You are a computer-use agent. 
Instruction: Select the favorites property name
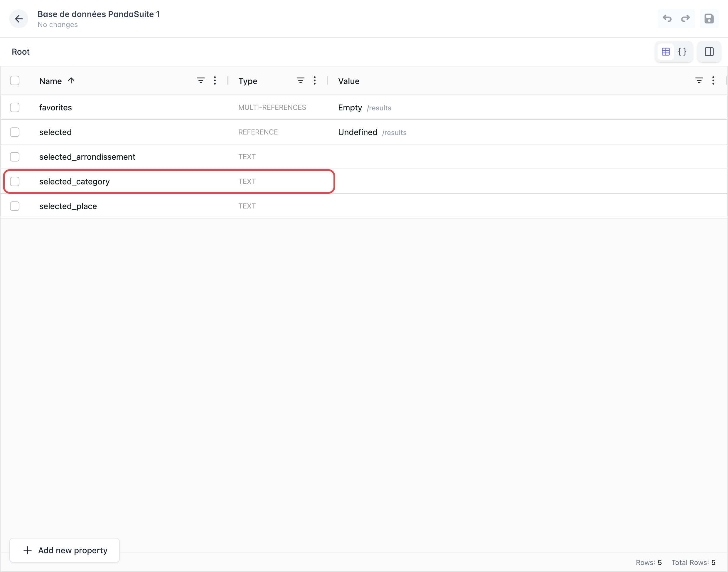coord(55,107)
